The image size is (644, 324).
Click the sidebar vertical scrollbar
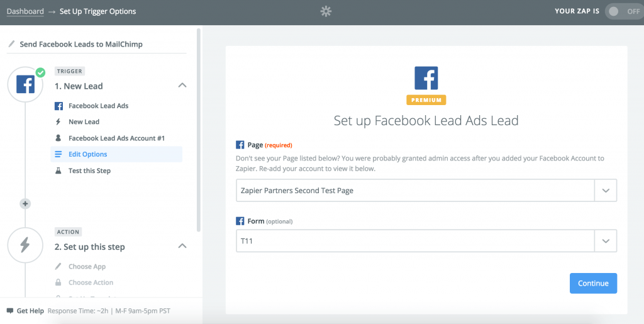tap(199, 130)
